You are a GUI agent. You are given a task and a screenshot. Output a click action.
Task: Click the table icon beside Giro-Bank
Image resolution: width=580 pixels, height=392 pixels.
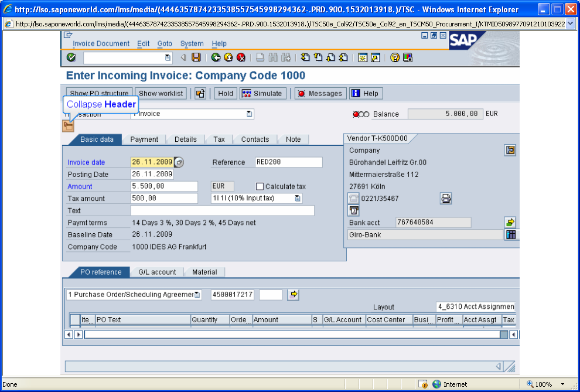click(511, 234)
